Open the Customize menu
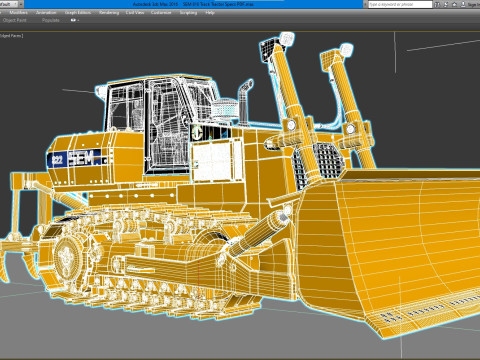The height and width of the screenshot is (360, 480). coord(161,13)
